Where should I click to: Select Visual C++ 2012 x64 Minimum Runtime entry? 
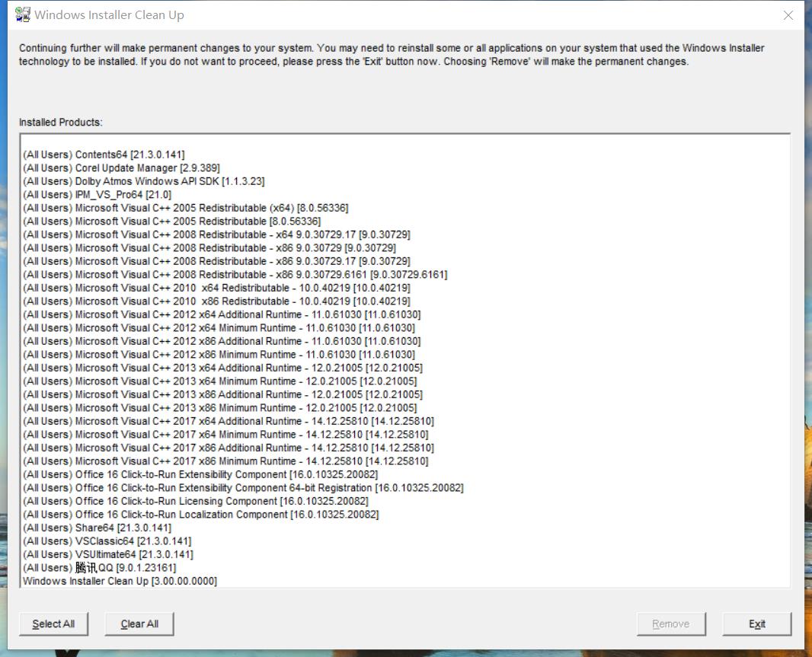219,327
